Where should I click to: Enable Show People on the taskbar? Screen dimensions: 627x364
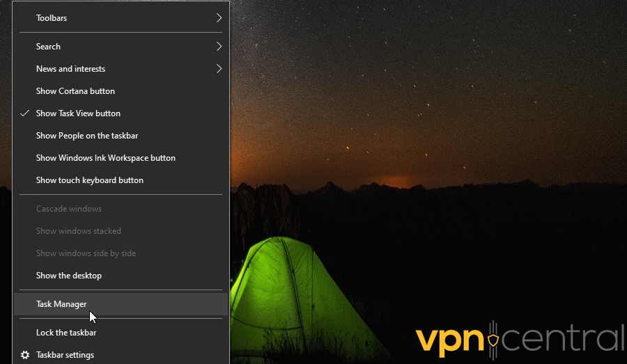point(121,136)
